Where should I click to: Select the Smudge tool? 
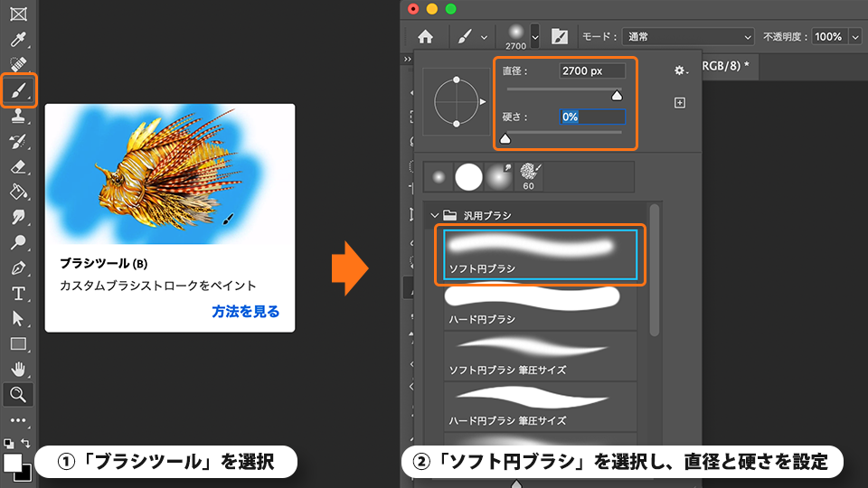click(x=18, y=217)
